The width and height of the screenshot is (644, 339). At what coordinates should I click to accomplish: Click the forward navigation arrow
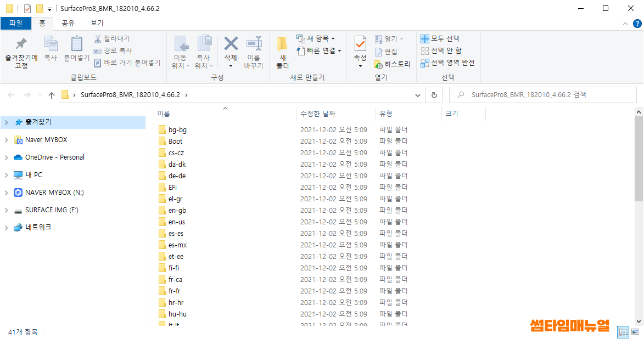[x=27, y=95]
